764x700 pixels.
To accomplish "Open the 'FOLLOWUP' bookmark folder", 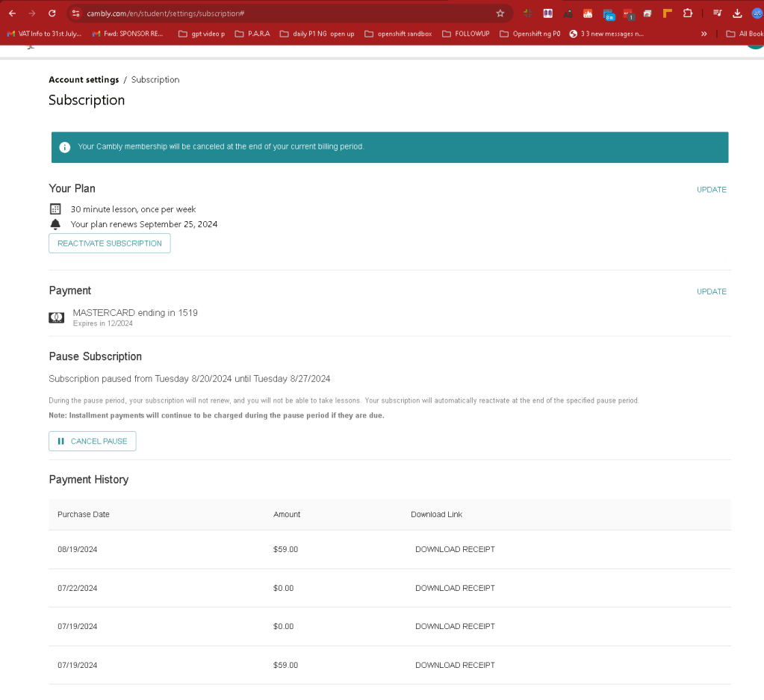I will (466, 34).
